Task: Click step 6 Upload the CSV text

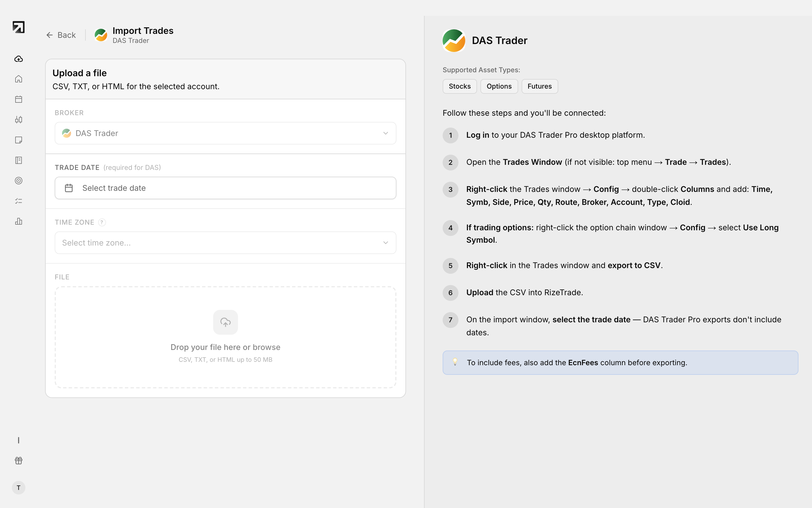Action: click(524, 293)
